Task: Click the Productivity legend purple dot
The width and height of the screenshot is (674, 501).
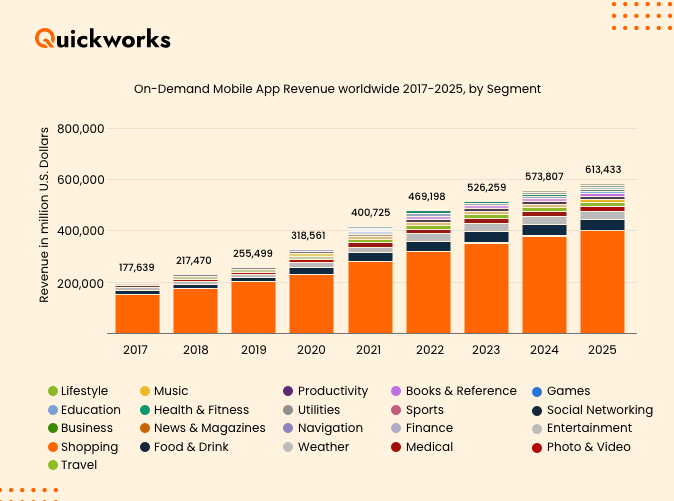Action: (x=288, y=391)
